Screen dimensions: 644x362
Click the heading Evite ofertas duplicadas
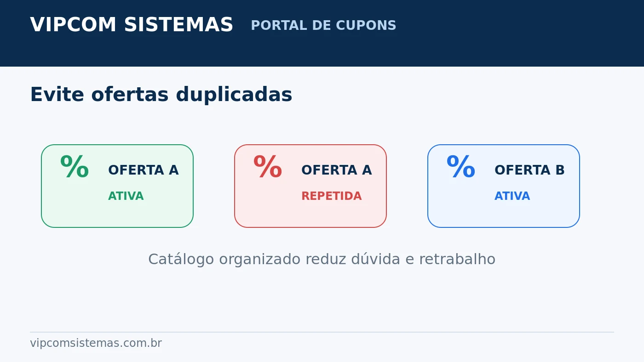click(x=161, y=95)
